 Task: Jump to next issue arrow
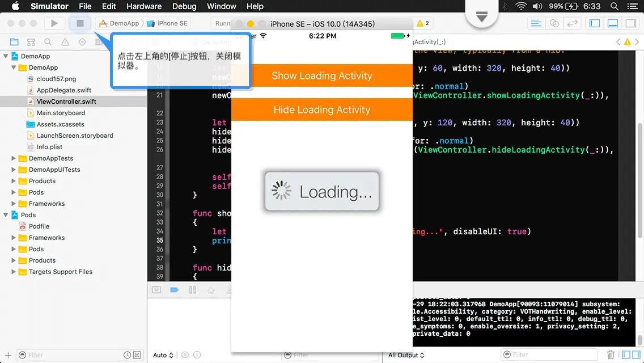637,42
